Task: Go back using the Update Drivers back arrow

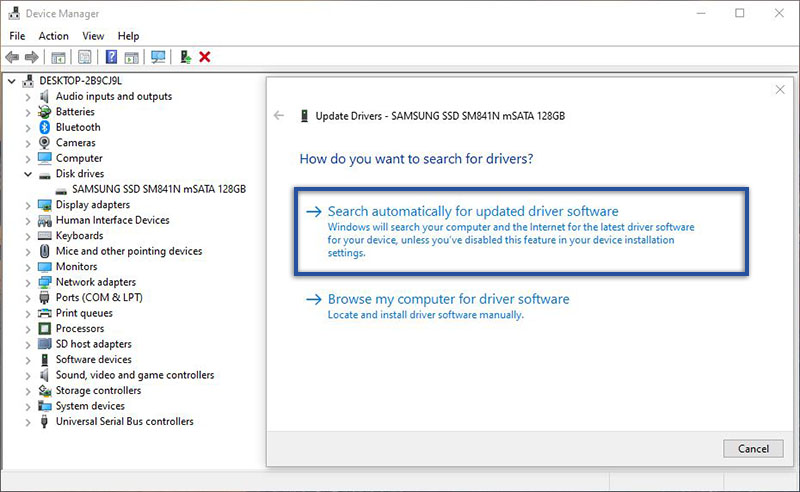Action: 279,115
